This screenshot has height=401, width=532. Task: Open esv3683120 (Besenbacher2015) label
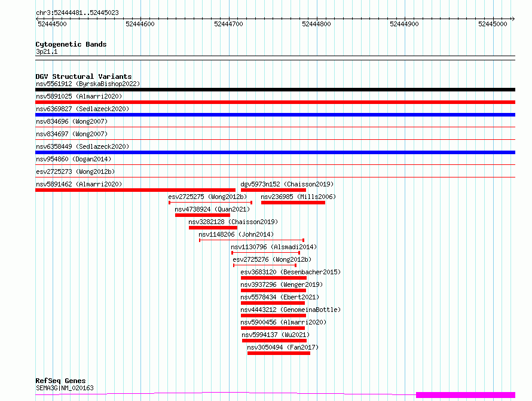(291, 272)
